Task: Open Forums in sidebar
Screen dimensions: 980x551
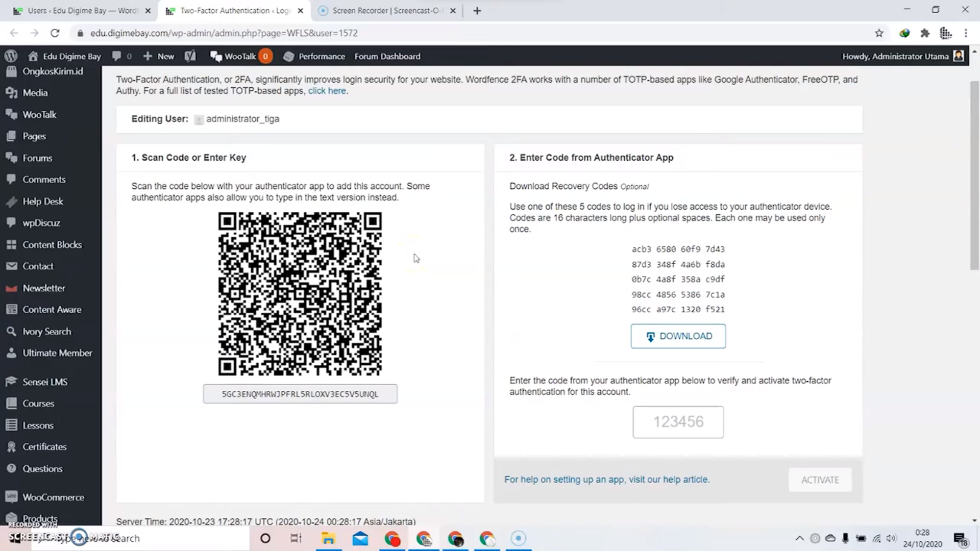Action: (51, 158)
